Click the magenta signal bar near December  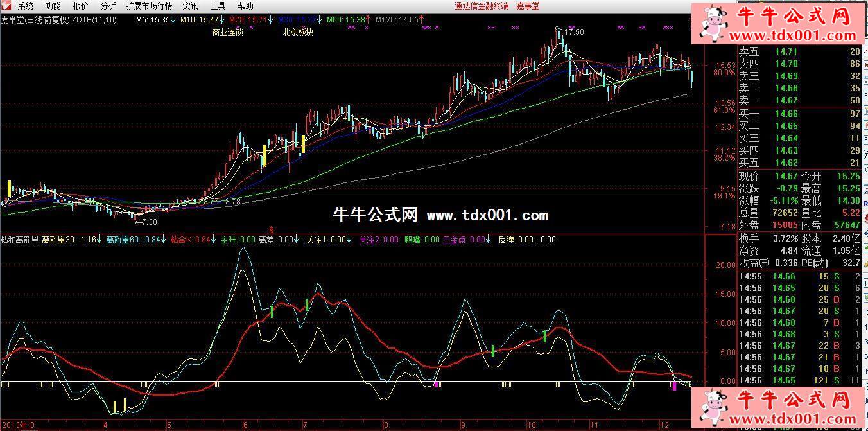pos(674,385)
